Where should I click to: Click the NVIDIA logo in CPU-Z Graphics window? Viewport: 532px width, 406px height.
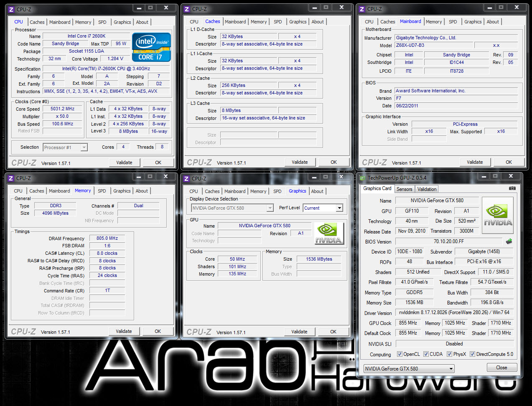point(329,233)
